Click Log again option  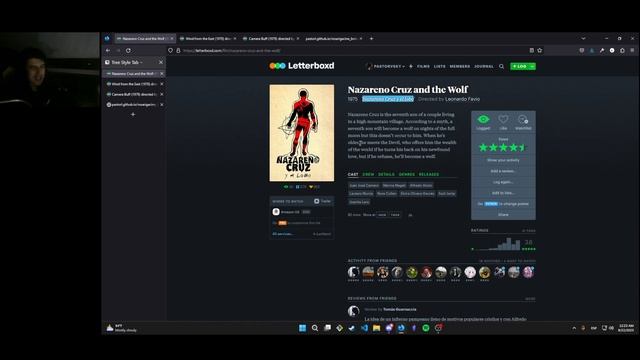click(503, 182)
